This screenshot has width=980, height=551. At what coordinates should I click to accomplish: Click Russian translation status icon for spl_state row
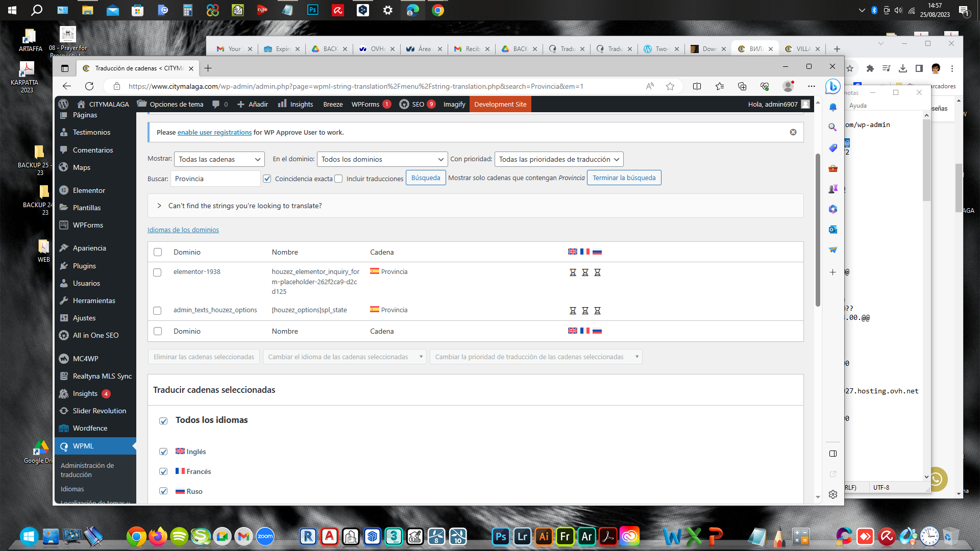597,311
